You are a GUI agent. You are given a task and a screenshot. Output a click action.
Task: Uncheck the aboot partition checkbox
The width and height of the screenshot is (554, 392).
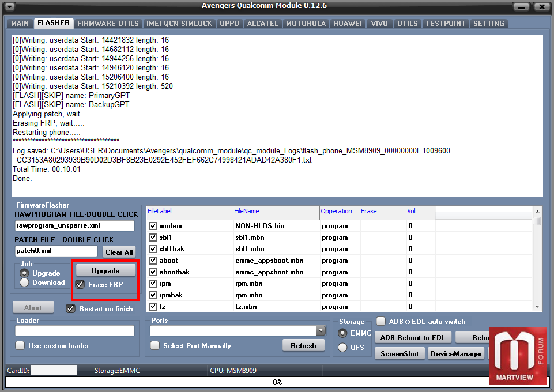click(153, 261)
